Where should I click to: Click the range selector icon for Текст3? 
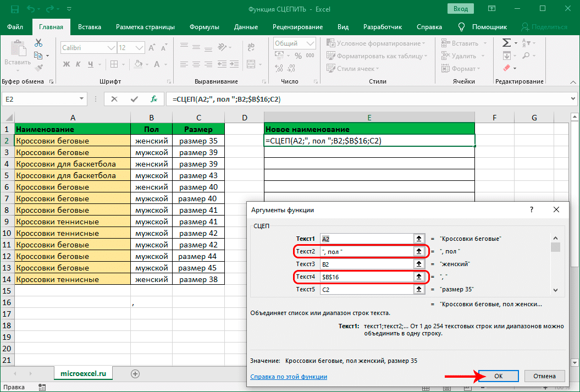tap(419, 264)
